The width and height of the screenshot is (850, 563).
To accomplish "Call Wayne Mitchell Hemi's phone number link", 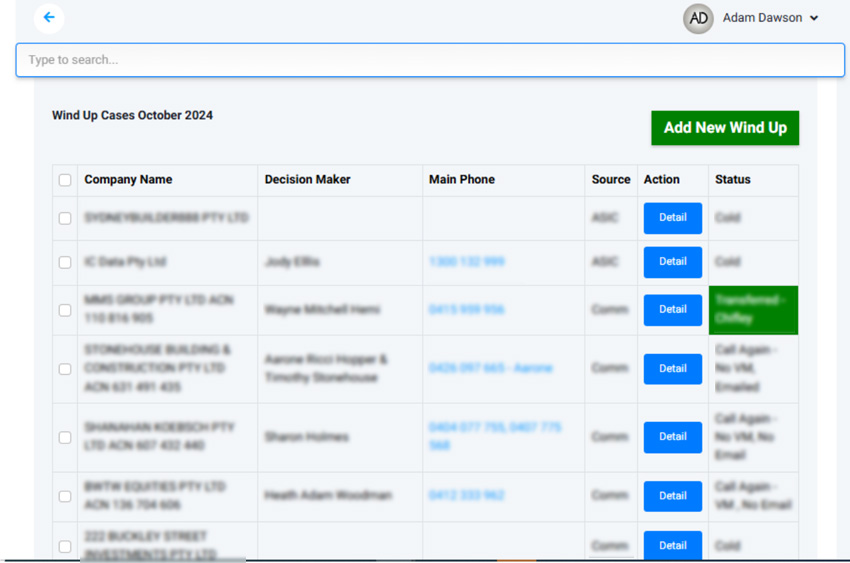I will (466, 310).
